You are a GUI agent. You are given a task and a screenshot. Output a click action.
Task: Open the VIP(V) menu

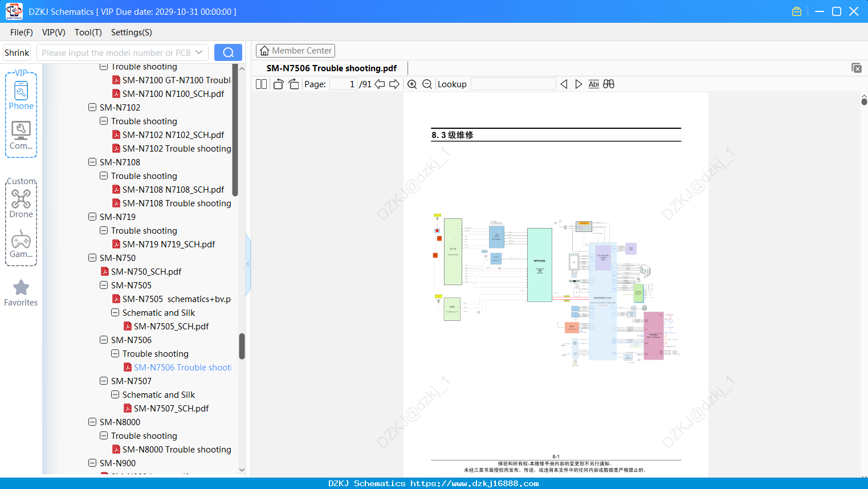pyautogui.click(x=54, y=32)
